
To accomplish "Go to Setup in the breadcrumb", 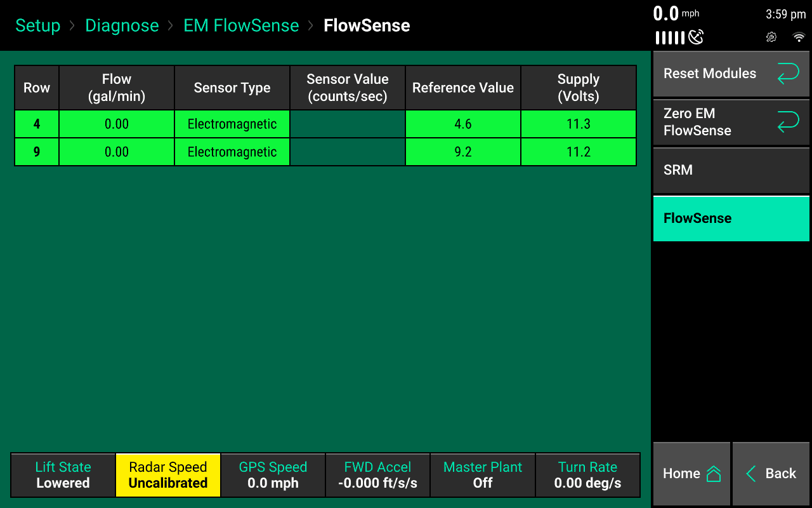I will [x=38, y=25].
